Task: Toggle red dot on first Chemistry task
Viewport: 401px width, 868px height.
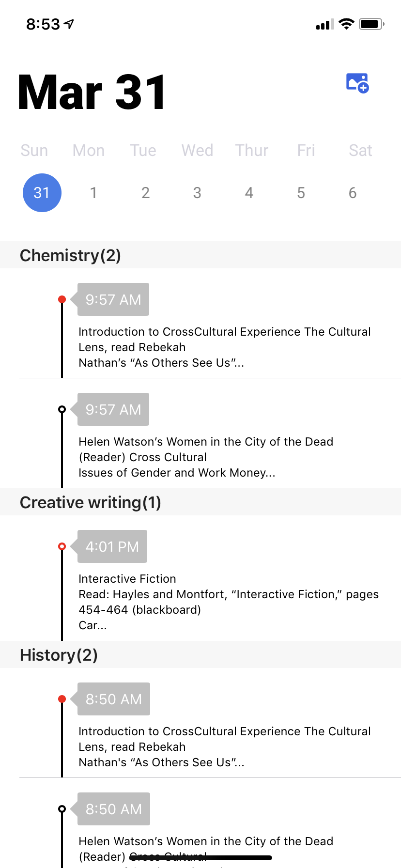Action: [x=62, y=299]
